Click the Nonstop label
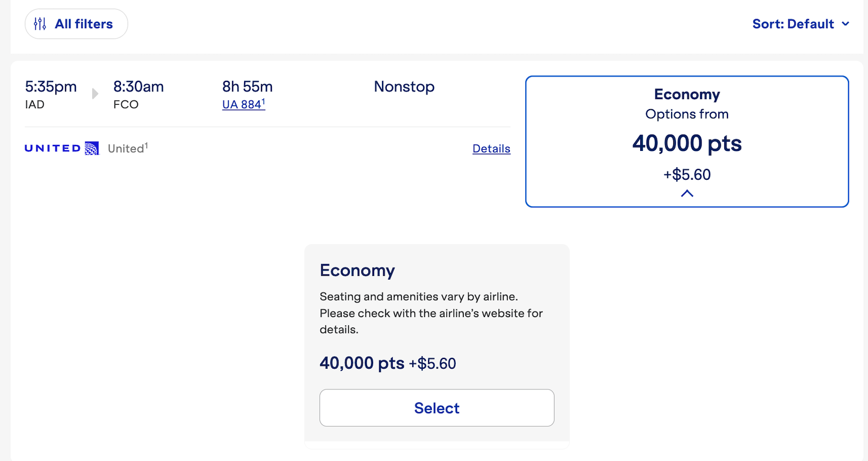Screen dimensions: 868x461 [404, 87]
